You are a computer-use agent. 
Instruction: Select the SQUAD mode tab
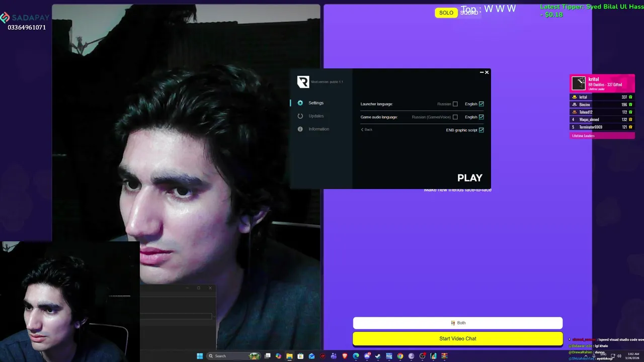coord(469,13)
